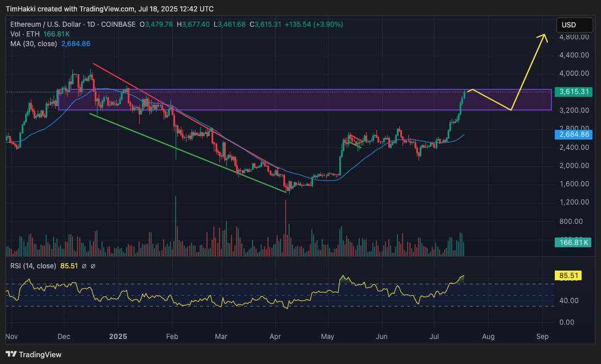Click the 2025 label on time axis
The height and width of the screenshot is (364, 601).
117,337
